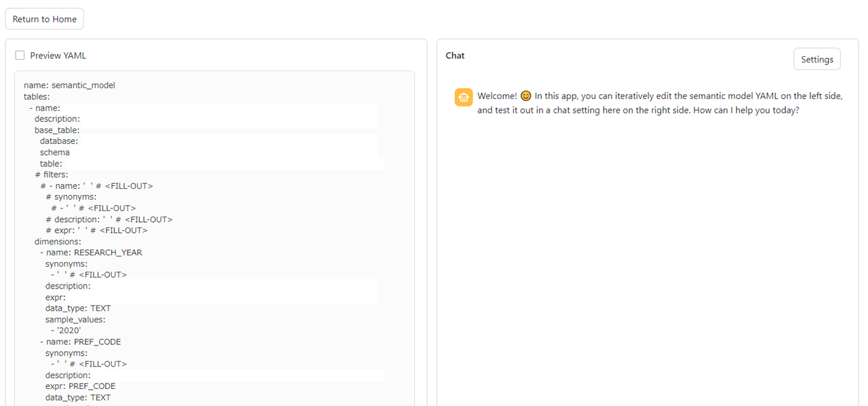Click the '# filters:' comment line
This screenshot has width=868, height=406.
pyautogui.click(x=52, y=174)
